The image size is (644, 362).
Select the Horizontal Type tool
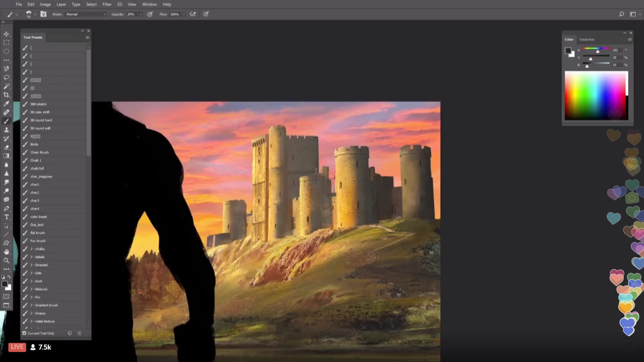click(6, 217)
